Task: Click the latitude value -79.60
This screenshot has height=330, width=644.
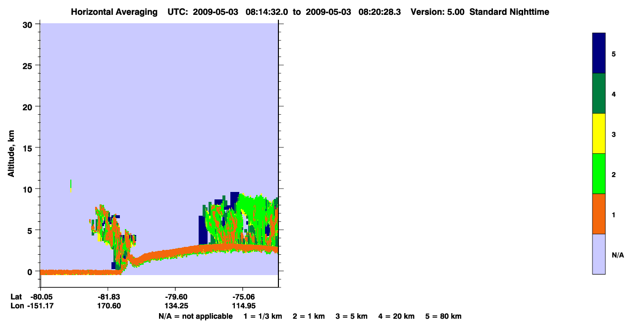Action: tap(175, 296)
